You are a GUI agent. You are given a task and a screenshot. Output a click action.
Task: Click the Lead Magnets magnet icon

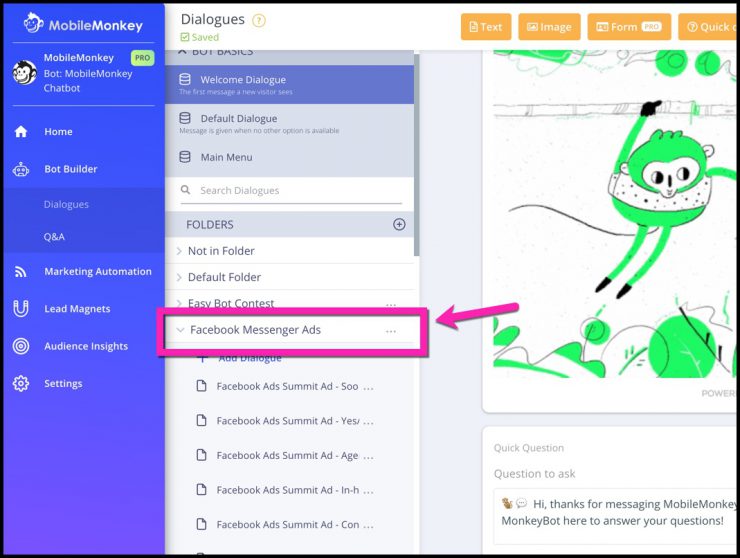21,309
